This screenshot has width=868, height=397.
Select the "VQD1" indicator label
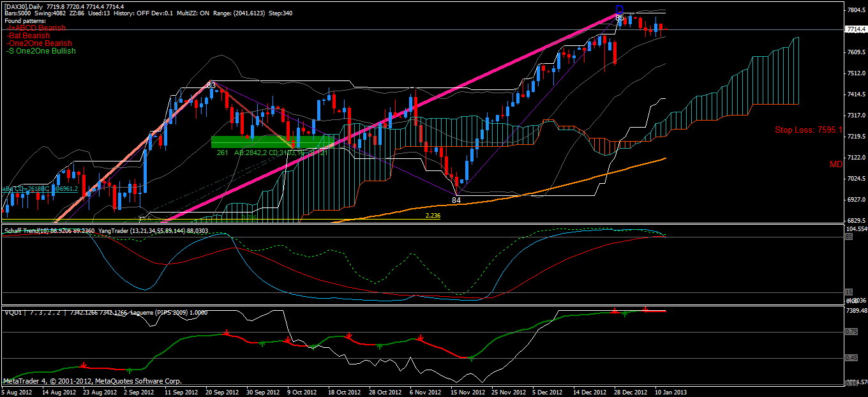[12, 313]
